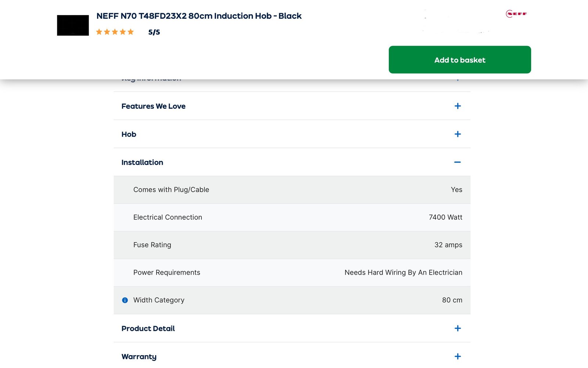This screenshot has height=368, width=588.
Task: Click the 5/5 rating score
Action: point(154,32)
